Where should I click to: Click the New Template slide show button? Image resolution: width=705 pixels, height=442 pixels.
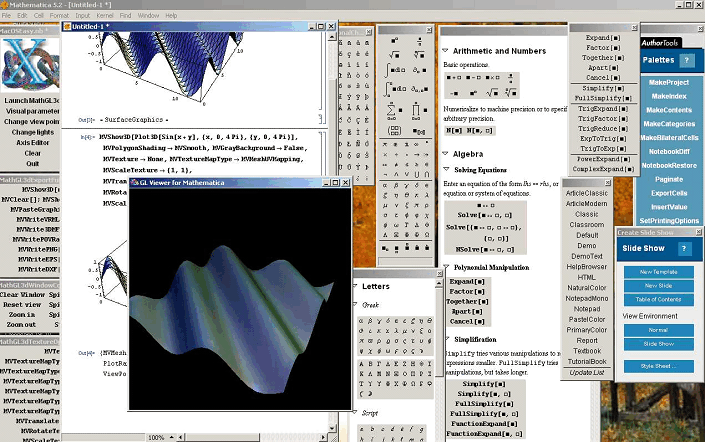[658, 272]
